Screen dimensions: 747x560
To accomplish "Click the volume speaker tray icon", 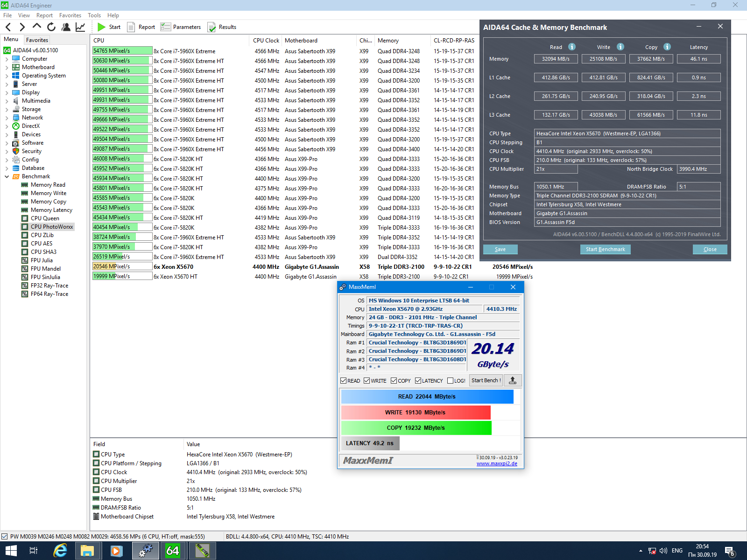I will (x=663, y=551).
